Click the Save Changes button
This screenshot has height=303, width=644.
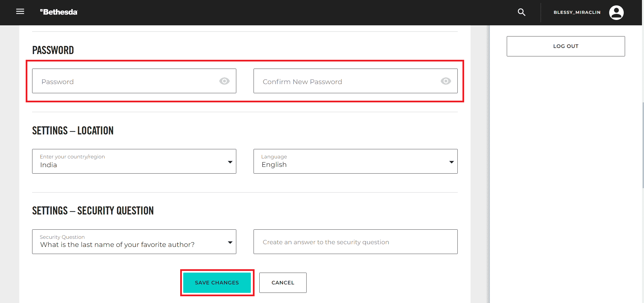tap(217, 283)
